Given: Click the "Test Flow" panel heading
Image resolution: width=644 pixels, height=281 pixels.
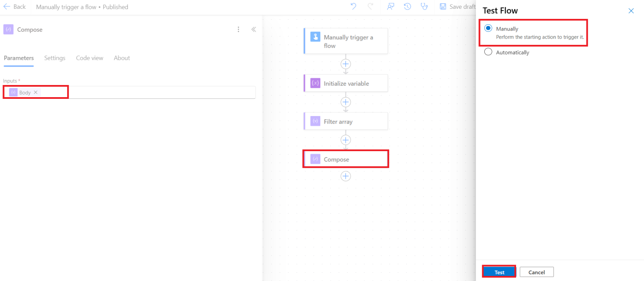Looking at the screenshot, I should [x=500, y=11].
